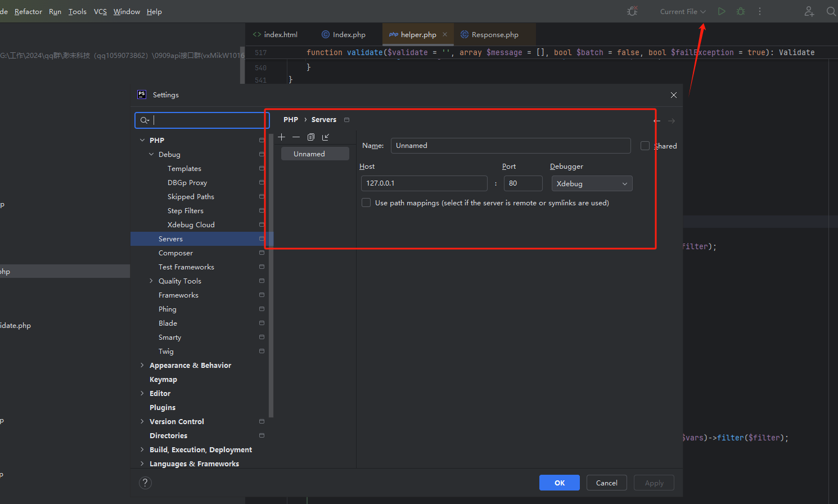The image size is (838, 504).
Task: Close the helper.php editor tab
Action: [445, 34]
